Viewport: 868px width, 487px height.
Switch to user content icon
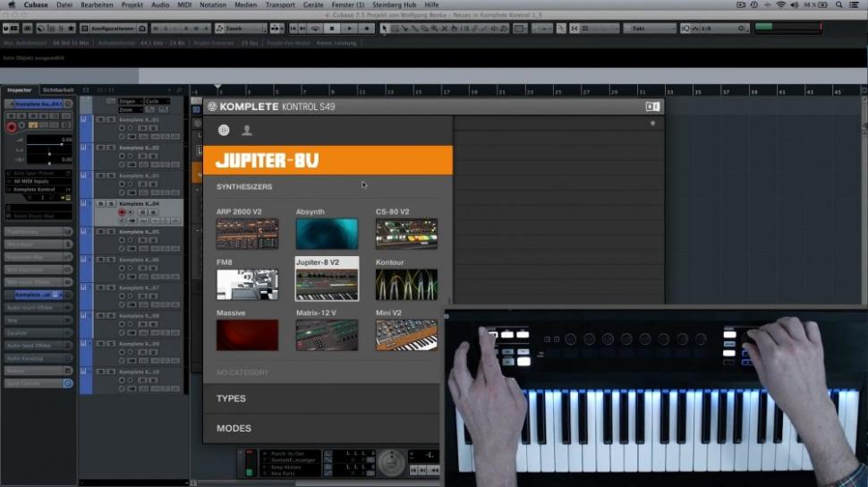[247, 131]
